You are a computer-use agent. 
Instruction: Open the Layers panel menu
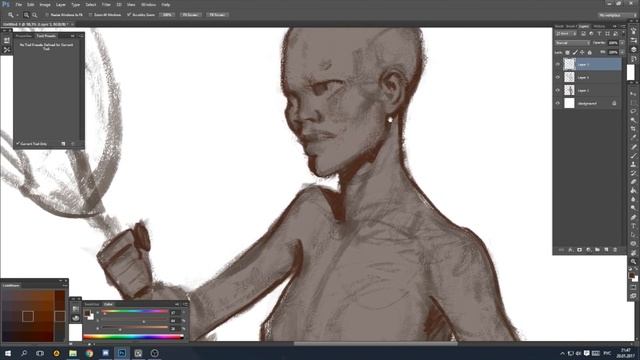(623, 27)
